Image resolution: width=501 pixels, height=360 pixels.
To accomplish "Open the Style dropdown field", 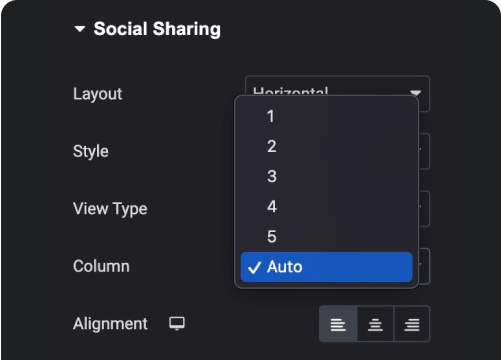I will coord(424,152).
